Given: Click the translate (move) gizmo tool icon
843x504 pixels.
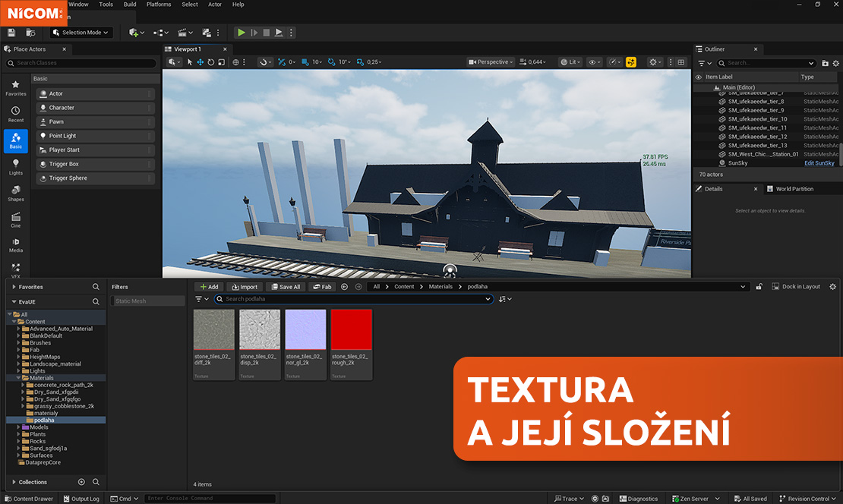Looking at the screenshot, I should [x=200, y=62].
